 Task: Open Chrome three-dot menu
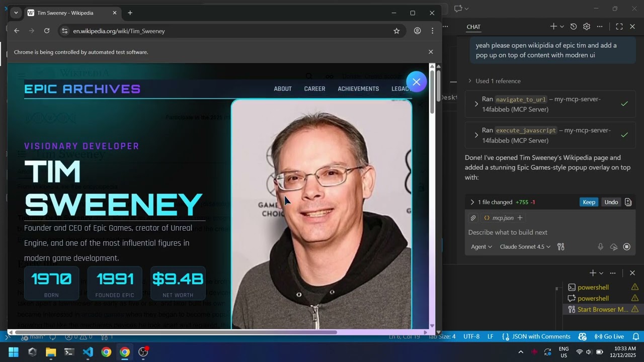click(x=432, y=31)
